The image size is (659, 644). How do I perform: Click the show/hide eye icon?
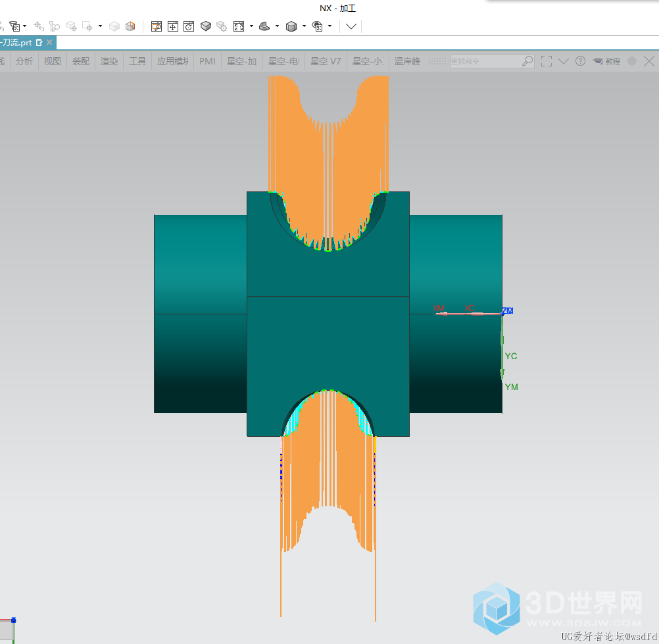317,26
